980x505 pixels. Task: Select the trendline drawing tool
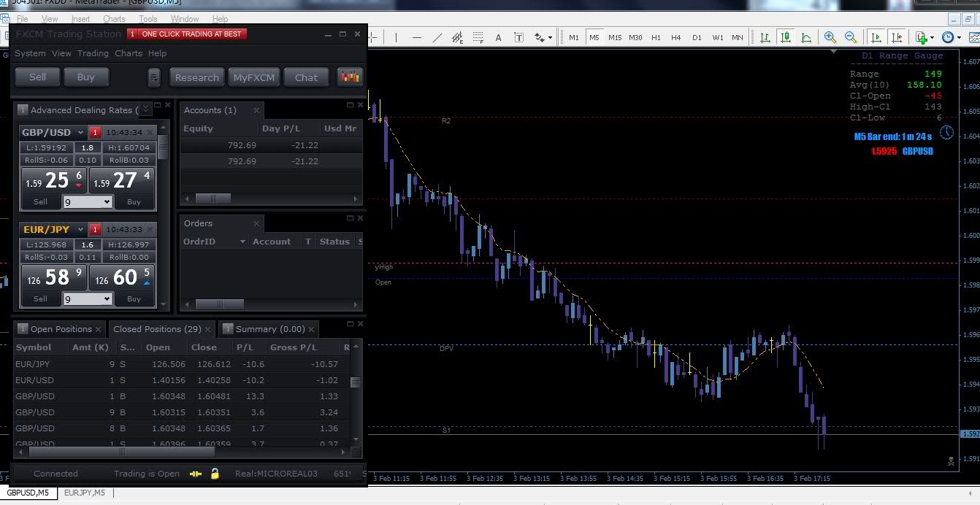tap(437, 37)
